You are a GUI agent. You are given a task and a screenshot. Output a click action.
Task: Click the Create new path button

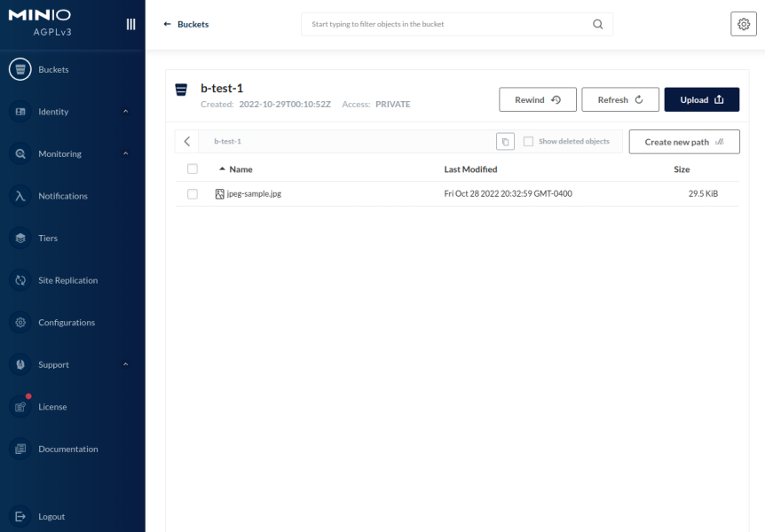point(683,142)
